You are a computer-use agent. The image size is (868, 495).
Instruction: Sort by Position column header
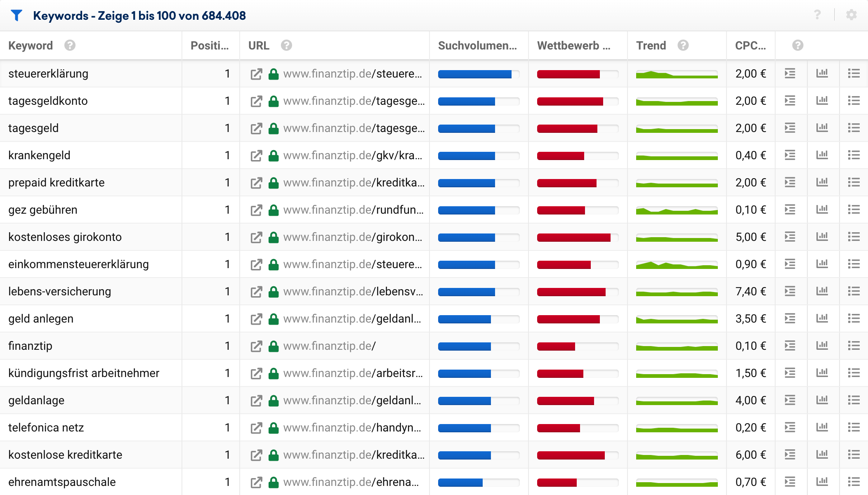pyautogui.click(x=209, y=45)
